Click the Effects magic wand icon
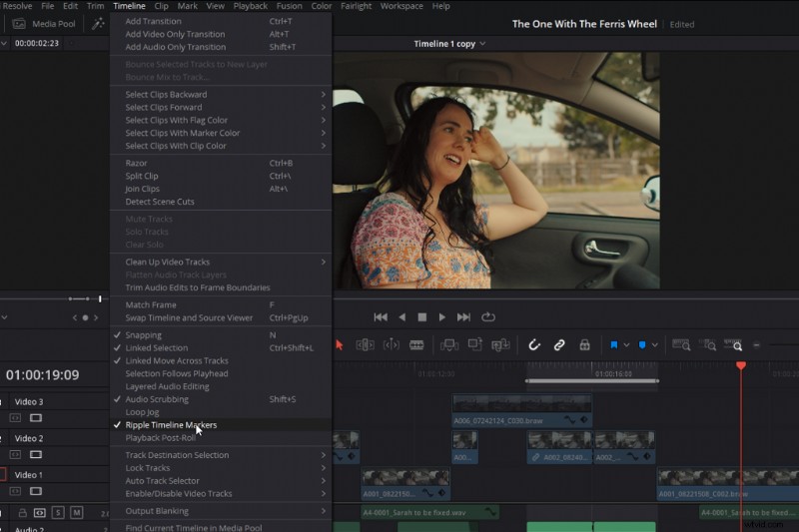The height and width of the screenshot is (532, 799). (98, 23)
